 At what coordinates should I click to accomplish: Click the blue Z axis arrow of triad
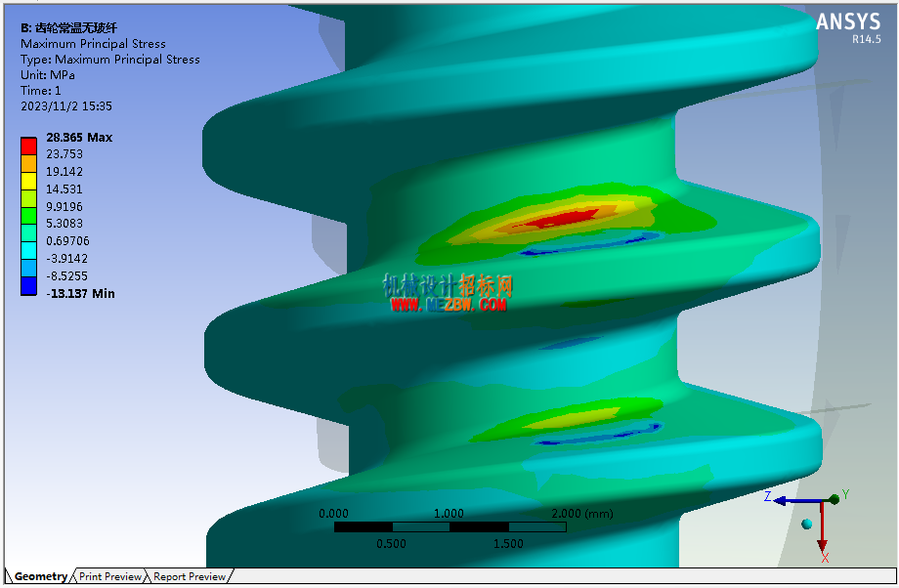click(795, 501)
